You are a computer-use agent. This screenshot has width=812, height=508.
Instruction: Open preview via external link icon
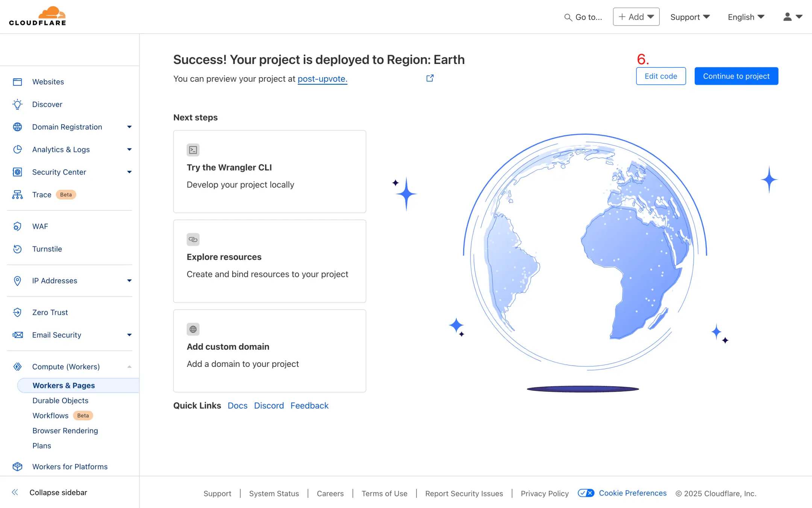[x=430, y=78]
